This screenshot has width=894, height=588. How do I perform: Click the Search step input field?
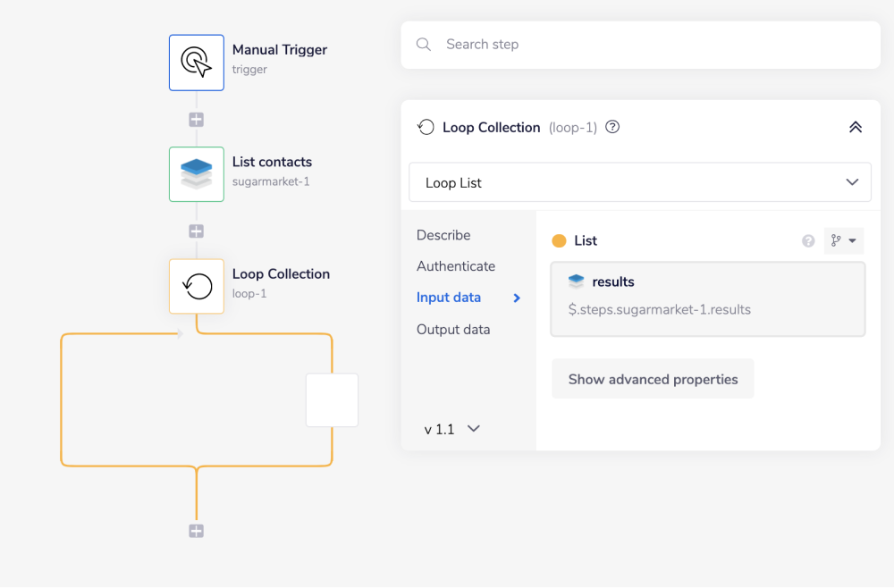(x=653, y=45)
